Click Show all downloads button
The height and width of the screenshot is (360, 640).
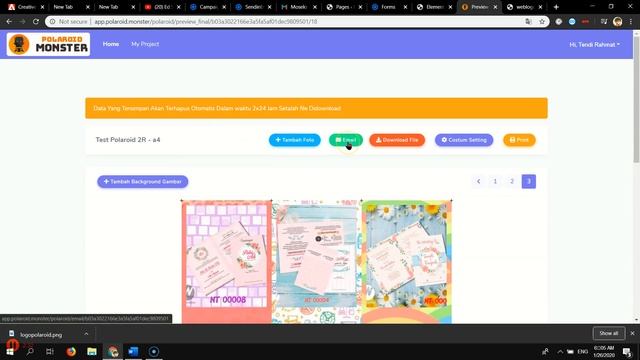(608, 333)
